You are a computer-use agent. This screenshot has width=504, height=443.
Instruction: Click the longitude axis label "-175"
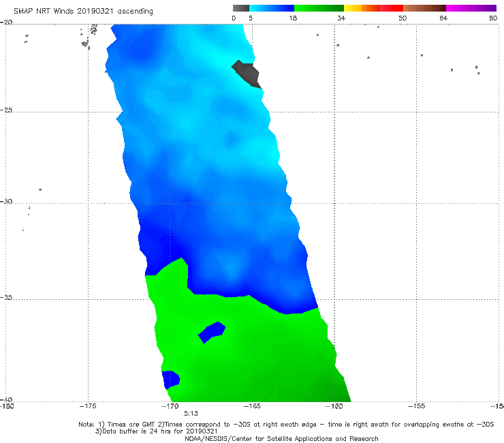[88, 406]
